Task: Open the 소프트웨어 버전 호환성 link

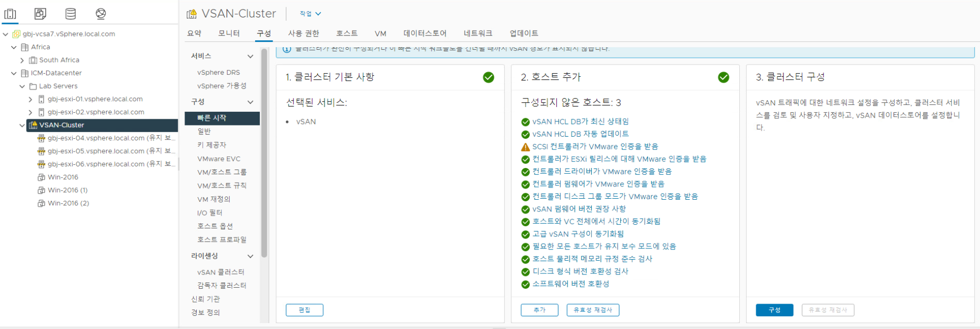Action: click(x=571, y=284)
